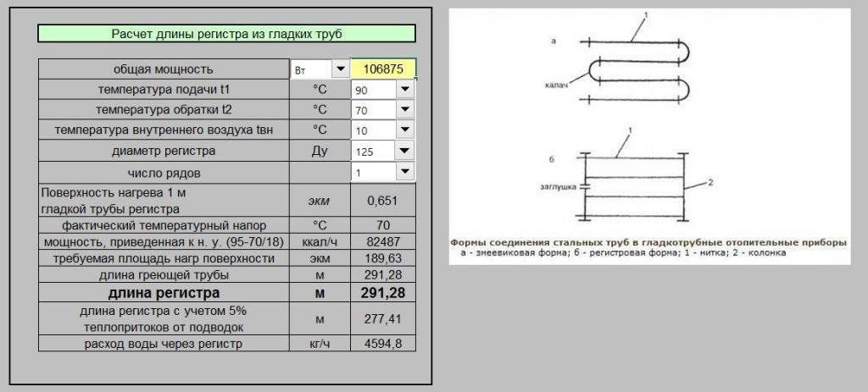
Task: Open the indoor air temperature tвн dropdown arrow
Action: coord(404,130)
